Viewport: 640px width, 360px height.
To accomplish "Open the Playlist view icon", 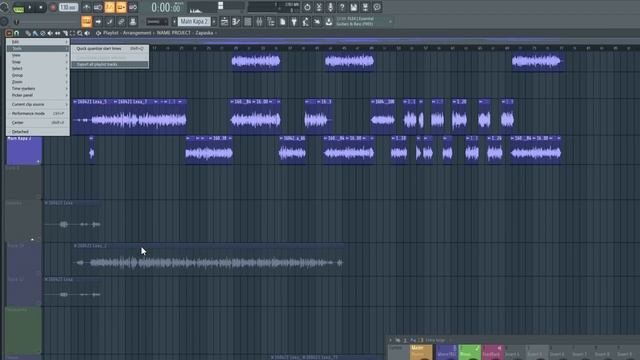I will click(x=224, y=22).
